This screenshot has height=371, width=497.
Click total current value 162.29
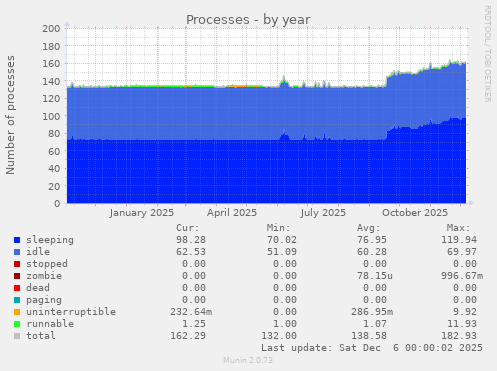point(188,336)
